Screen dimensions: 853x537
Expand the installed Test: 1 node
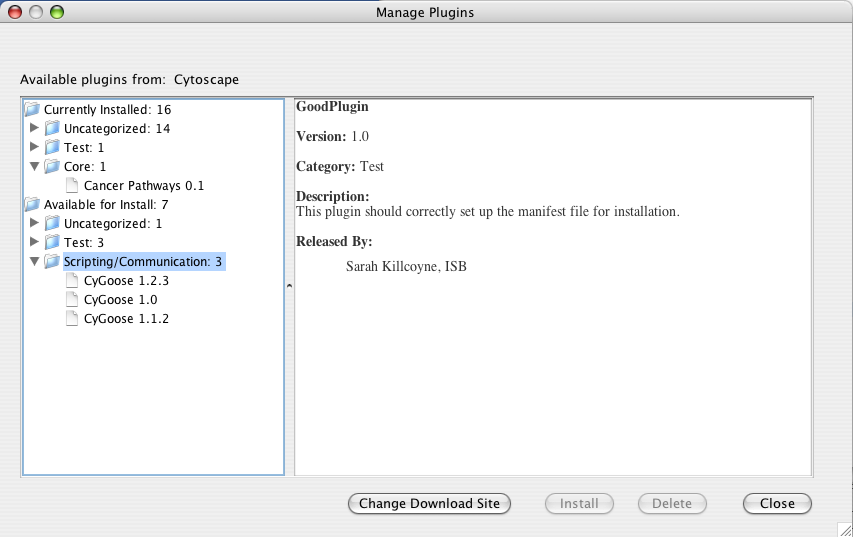[35, 147]
